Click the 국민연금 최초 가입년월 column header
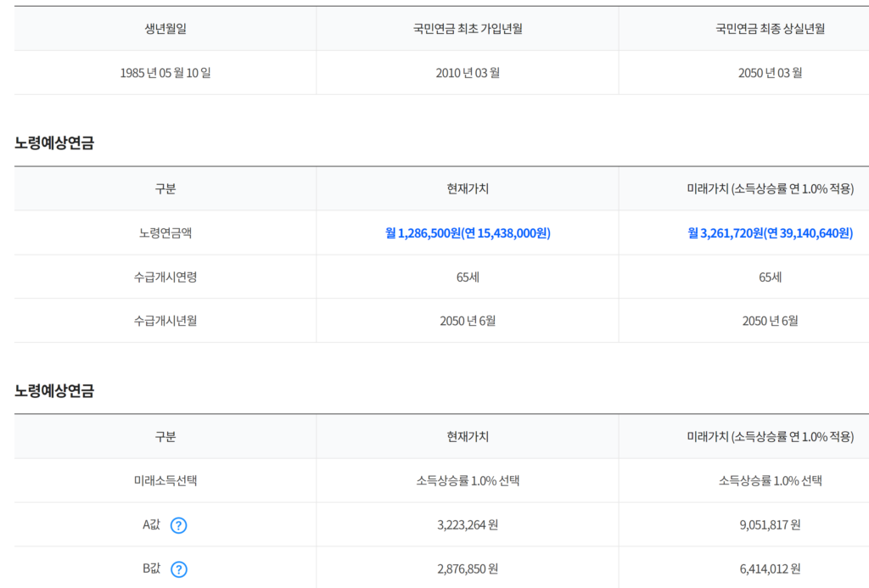This screenshot has height=588, width=869. click(x=468, y=29)
